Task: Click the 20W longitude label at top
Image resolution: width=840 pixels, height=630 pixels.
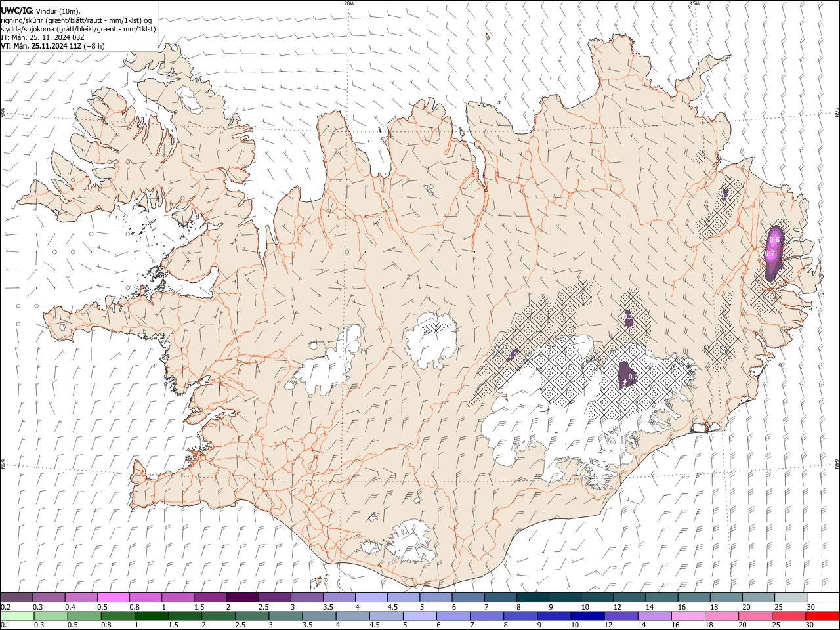Action: [349, 3]
